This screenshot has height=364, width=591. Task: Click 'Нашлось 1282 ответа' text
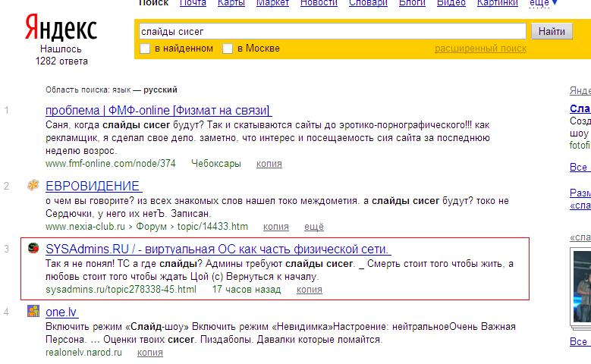[x=61, y=55]
